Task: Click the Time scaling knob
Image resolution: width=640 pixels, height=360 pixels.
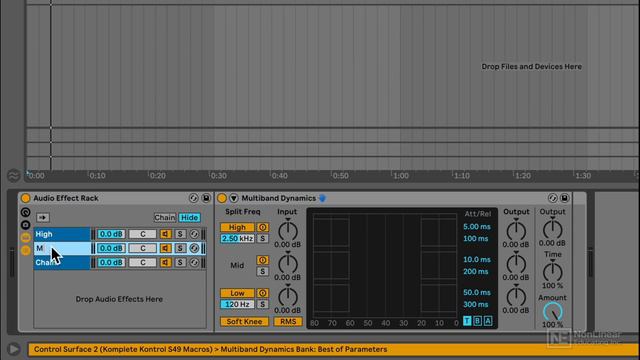Action: point(552,271)
